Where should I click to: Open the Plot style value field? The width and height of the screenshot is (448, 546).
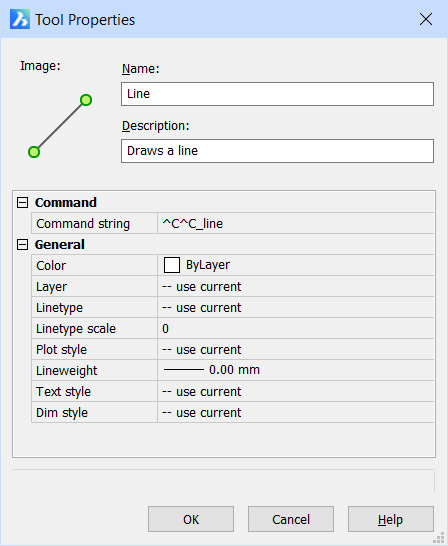pos(296,349)
